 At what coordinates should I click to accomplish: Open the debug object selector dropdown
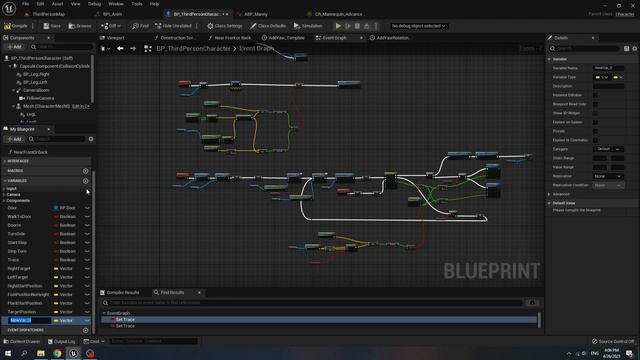click(418, 26)
